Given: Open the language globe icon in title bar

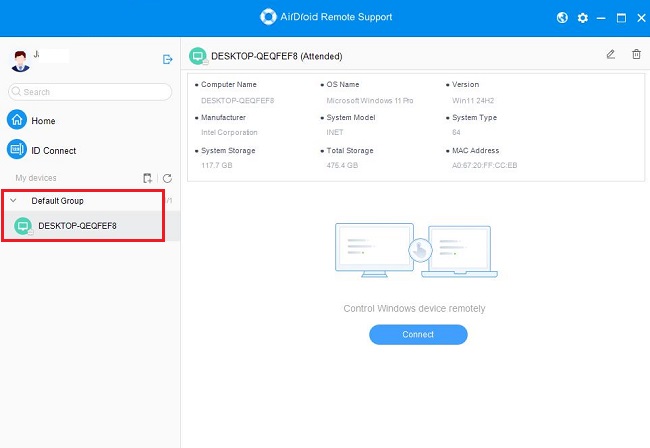Looking at the screenshot, I should [x=563, y=17].
